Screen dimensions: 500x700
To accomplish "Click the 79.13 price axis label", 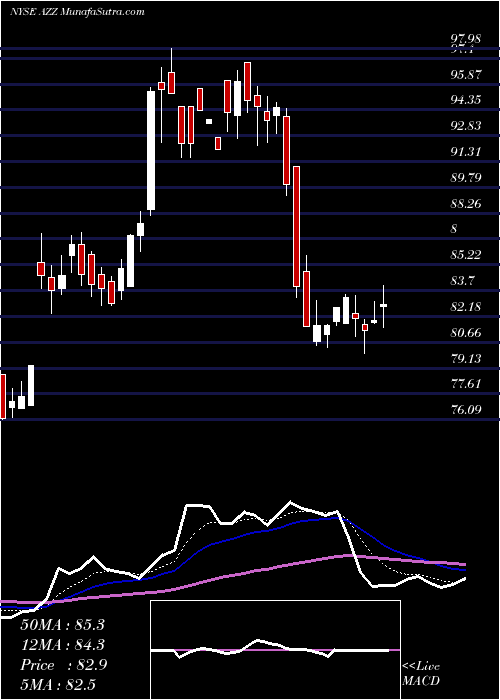I will point(466,358).
